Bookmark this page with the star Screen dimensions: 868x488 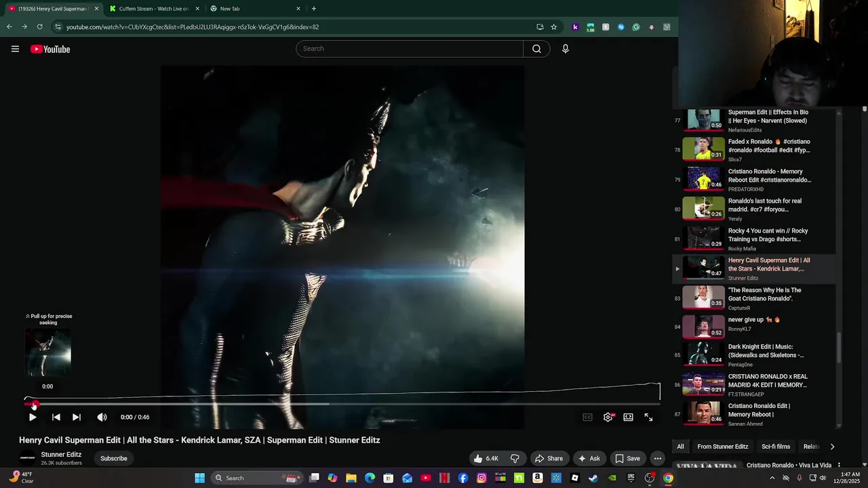pyautogui.click(x=553, y=27)
